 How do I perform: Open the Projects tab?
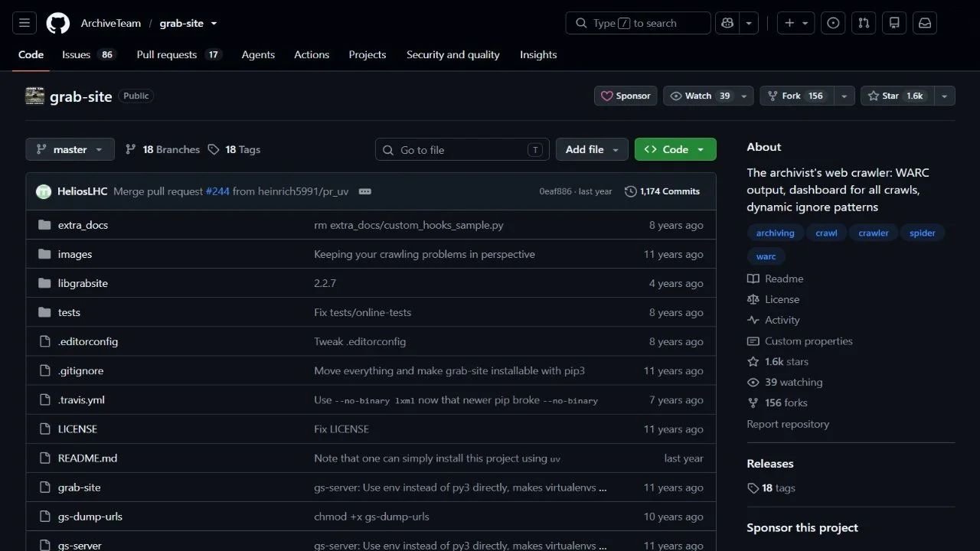click(x=367, y=54)
